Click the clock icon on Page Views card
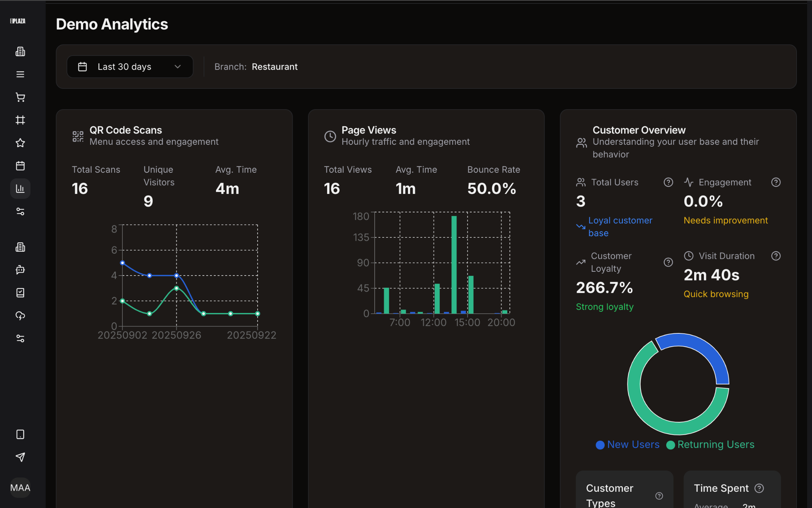Viewport: 812px width, 508px height. point(330,136)
